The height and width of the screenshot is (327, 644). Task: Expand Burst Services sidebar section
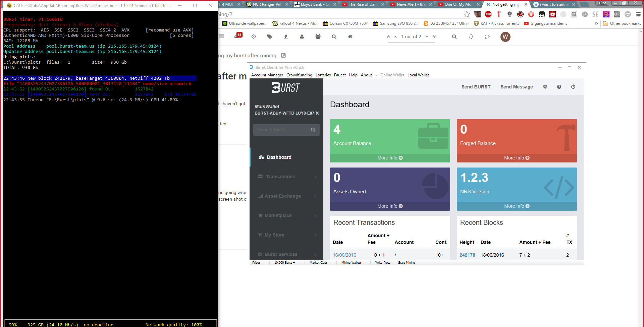click(286, 254)
